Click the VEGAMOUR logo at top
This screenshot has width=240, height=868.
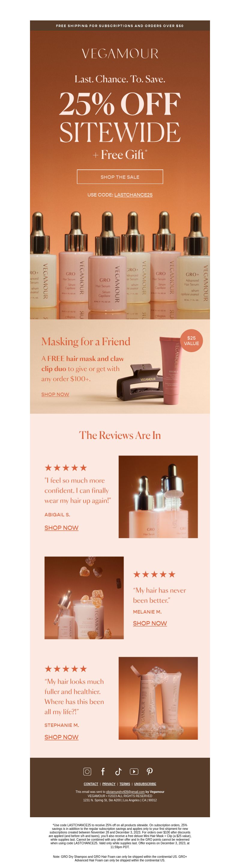pos(120,53)
